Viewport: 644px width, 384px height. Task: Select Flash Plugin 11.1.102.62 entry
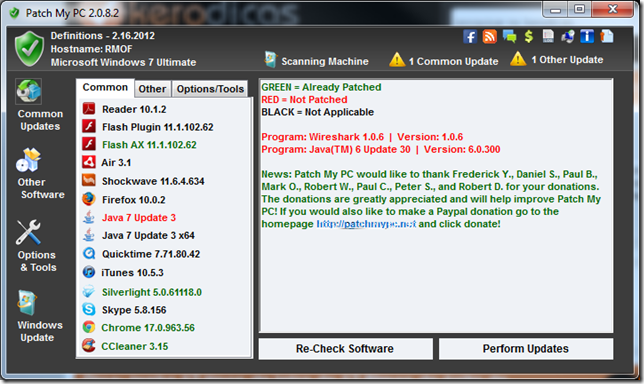click(158, 127)
